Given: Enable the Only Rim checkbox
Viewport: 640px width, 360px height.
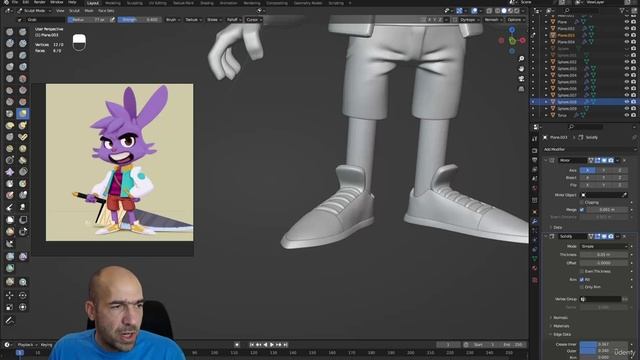Looking at the screenshot, I should (582, 287).
